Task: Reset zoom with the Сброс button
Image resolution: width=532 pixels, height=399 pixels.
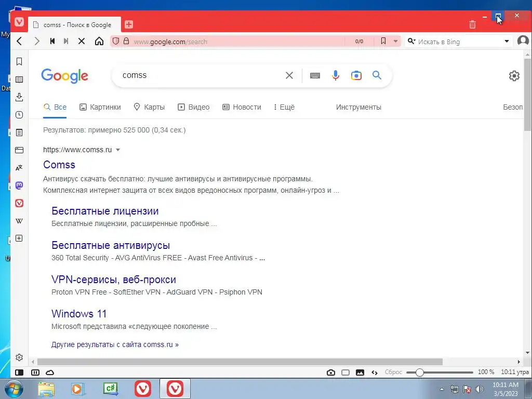Action: click(393, 372)
